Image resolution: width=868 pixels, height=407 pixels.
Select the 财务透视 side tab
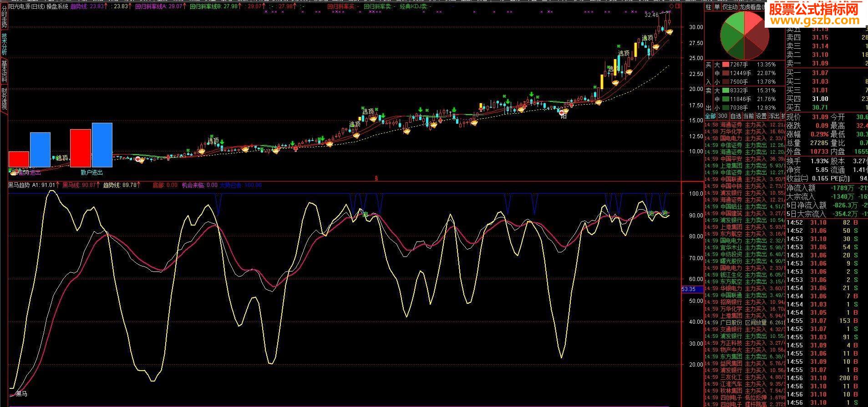(4, 99)
